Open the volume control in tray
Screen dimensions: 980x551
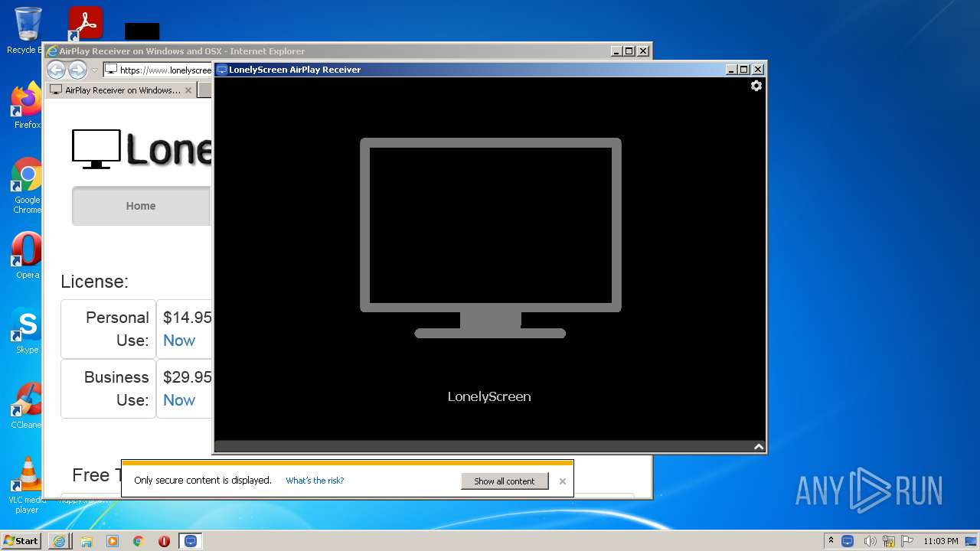coord(870,541)
